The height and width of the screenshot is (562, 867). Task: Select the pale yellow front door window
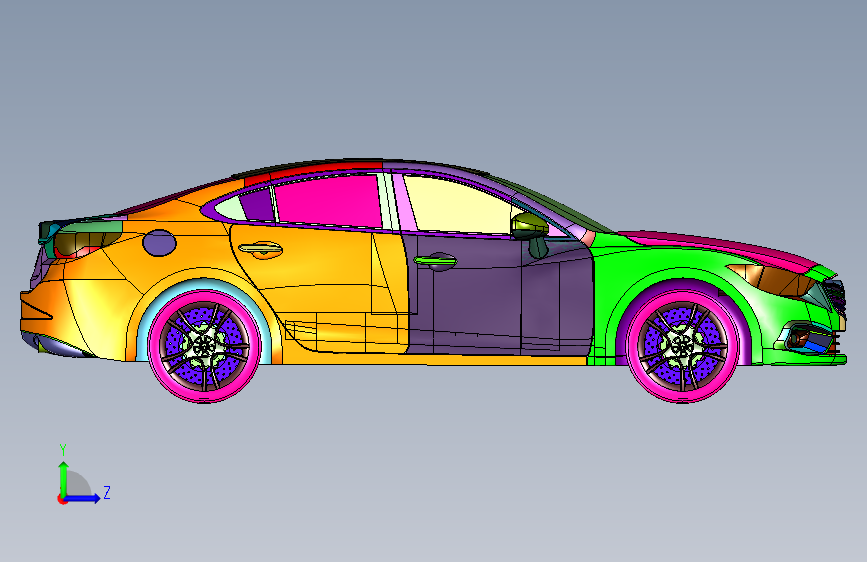click(x=462, y=205)
